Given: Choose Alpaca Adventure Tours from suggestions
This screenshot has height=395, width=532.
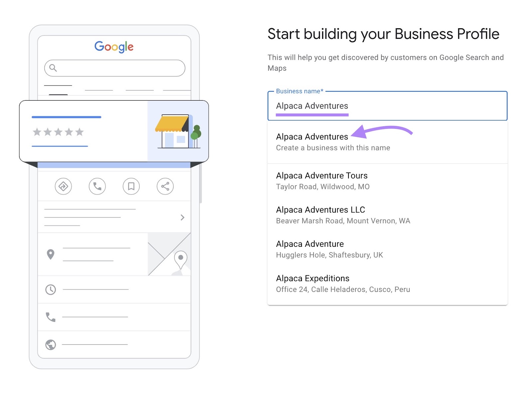Looking at the screenshot, I should tap(322, 176).
